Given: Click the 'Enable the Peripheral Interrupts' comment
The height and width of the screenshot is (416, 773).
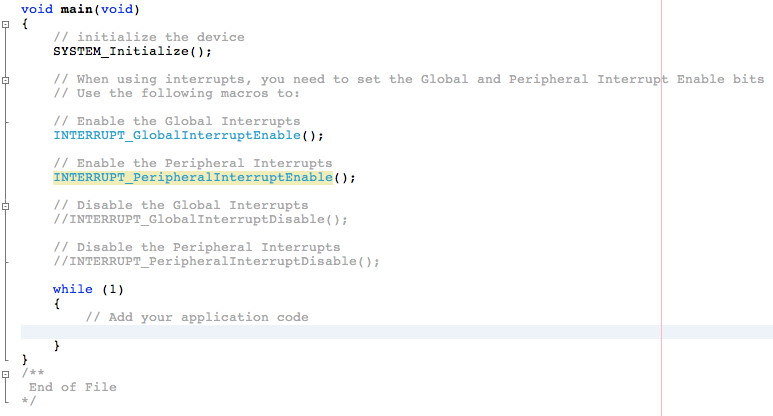Looking at the screenshot, I should coord(192,163).
